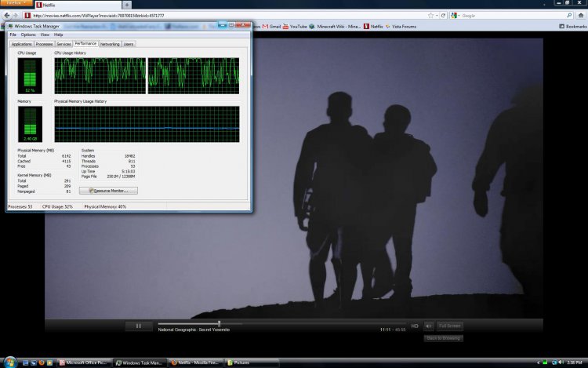This screenshot has height=368, width=588.
Task: Click the system tray volume icon
Action: (x=561, y=363)
